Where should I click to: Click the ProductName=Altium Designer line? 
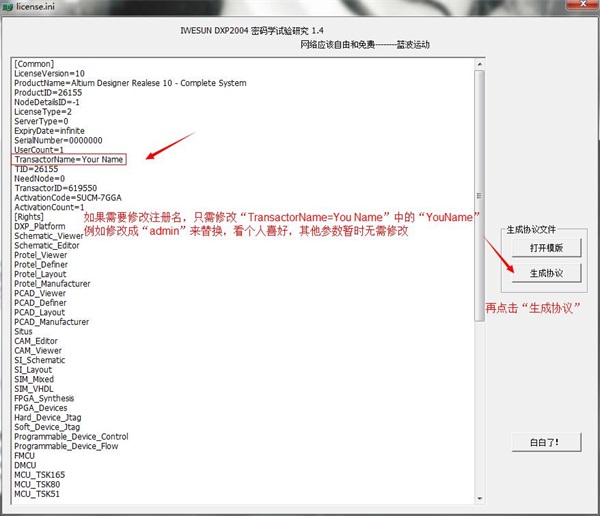pos(130,83)
